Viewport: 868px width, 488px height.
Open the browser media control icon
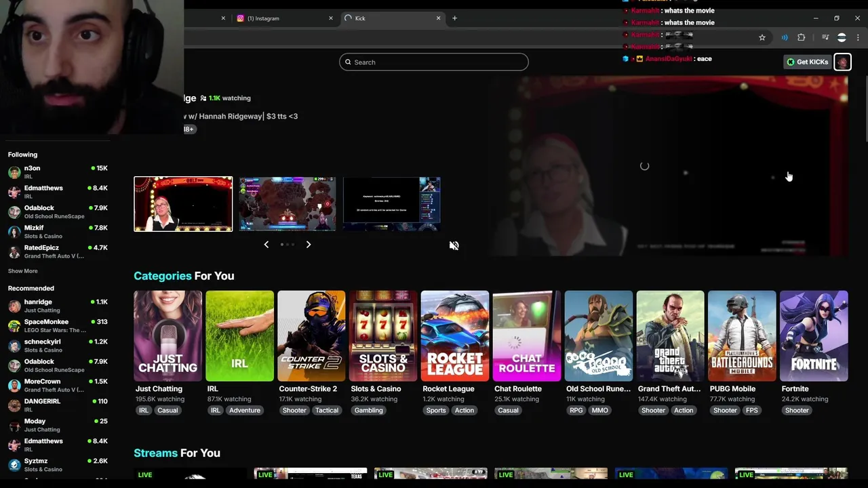pyautogui.click(x=825, y=37)
